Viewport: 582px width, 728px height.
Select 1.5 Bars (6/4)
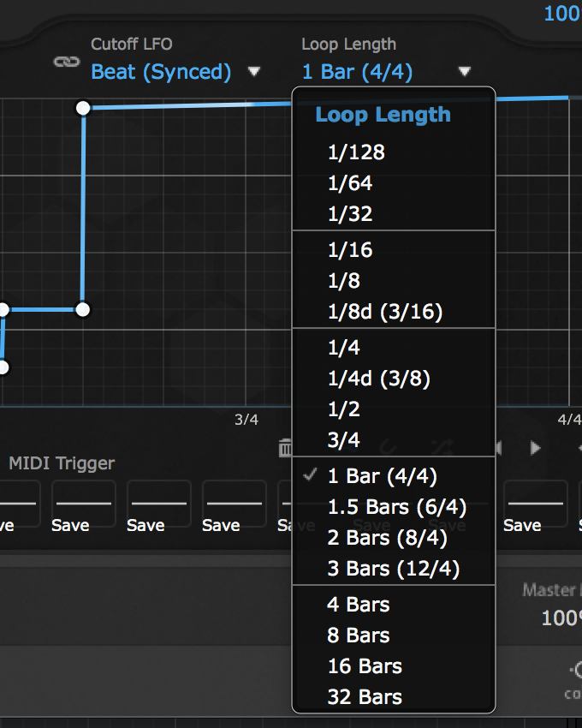point(394,506)
